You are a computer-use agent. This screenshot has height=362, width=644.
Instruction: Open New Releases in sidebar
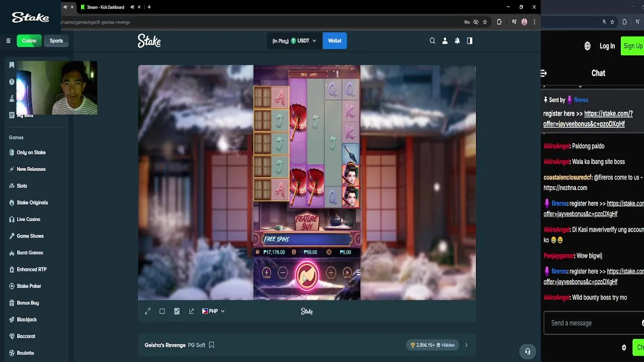tap(31, 169)
